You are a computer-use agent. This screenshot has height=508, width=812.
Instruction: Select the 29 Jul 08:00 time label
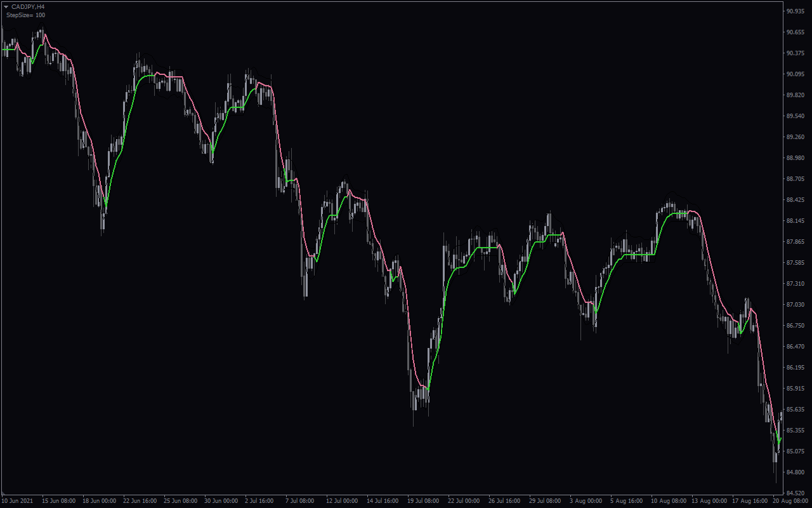coord(546,501)
